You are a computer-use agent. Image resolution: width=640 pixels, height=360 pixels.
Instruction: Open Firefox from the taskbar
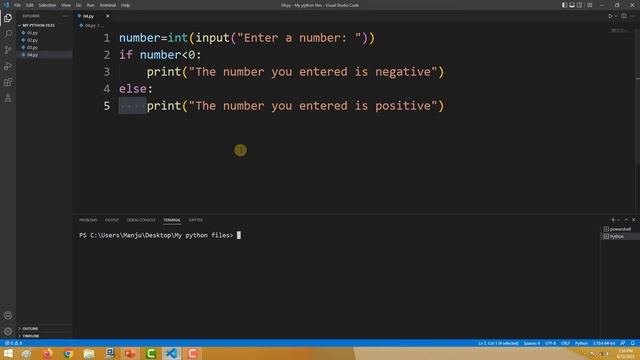tap(47, 353)
